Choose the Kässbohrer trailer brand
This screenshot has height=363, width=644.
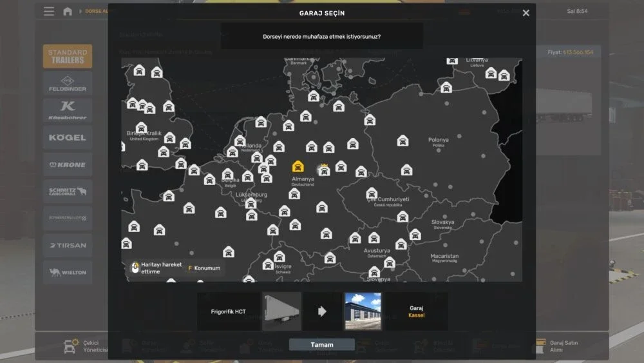click(68, 111)
